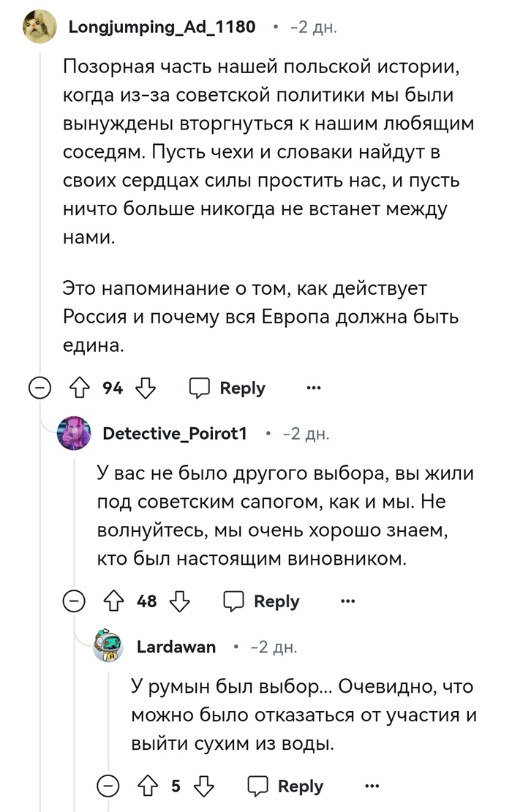The width and height of the screenshot is (512, 812).
Task: Reply to Detective_Poirot1's comment
Action: [x=261, y=601]
